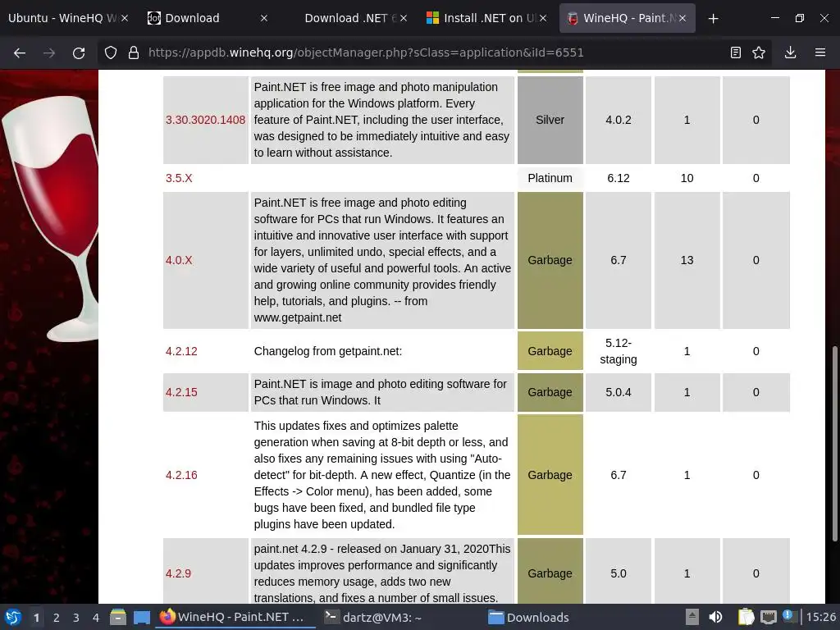Bookmark this page with the star
This screenshot has height=630, width=840.
click(759, 52)
